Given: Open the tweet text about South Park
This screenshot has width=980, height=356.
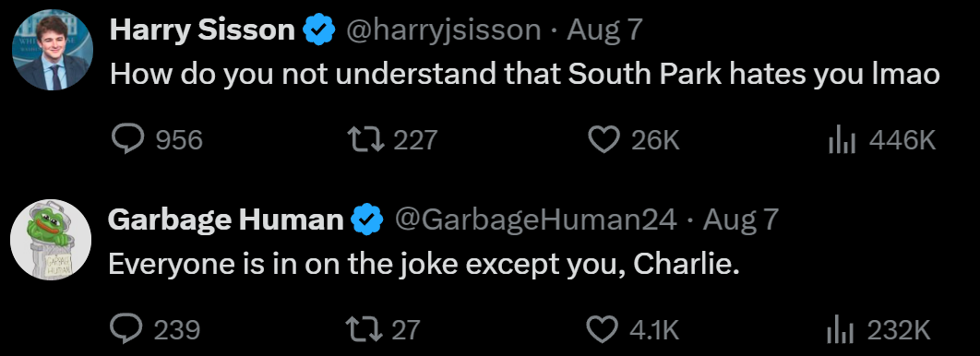Looking at the screenshot, I should coord(525,75).
